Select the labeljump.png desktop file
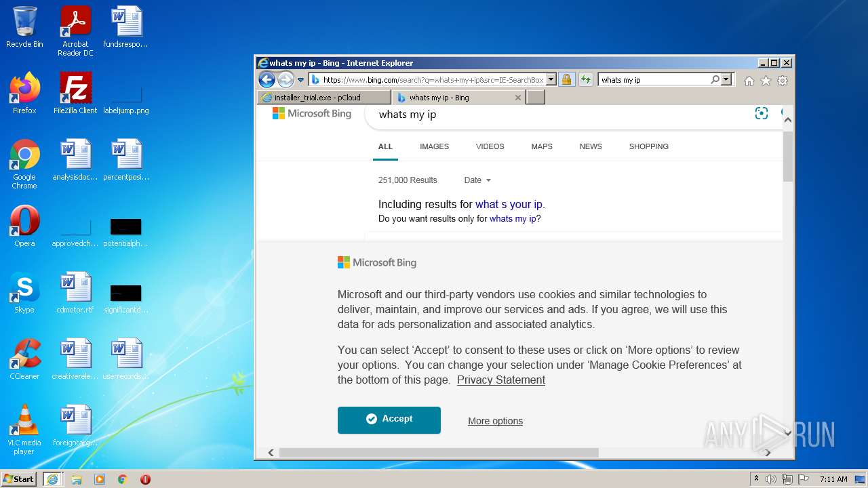Image resolution: width=868 pixels, height=488 pixels. (126, 99)
